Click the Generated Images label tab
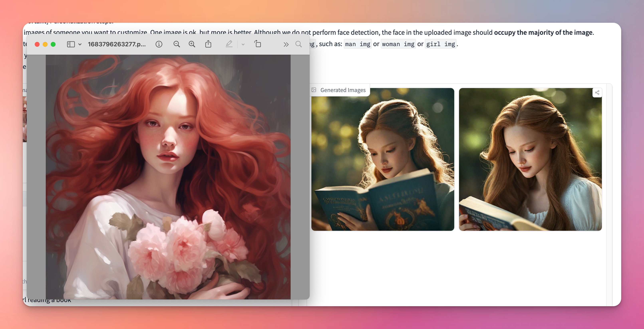 pyautogui.click(x=343, y=90)
